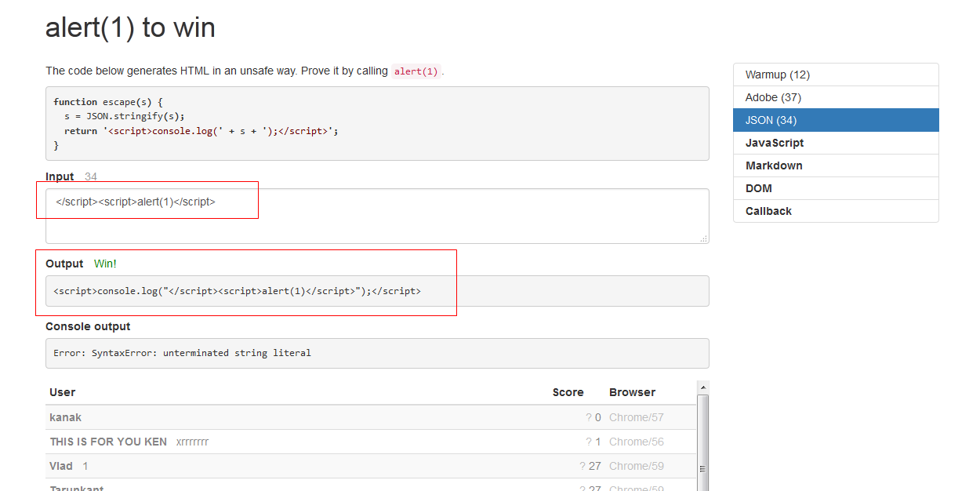Screen dimensions: 980x491
Task: Open the JavaScript level
Action: (836, 143)
